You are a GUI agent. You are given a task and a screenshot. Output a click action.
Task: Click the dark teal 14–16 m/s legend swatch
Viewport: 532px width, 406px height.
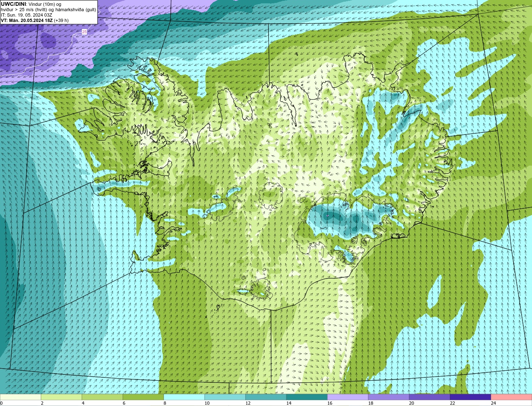pos(307,397)
